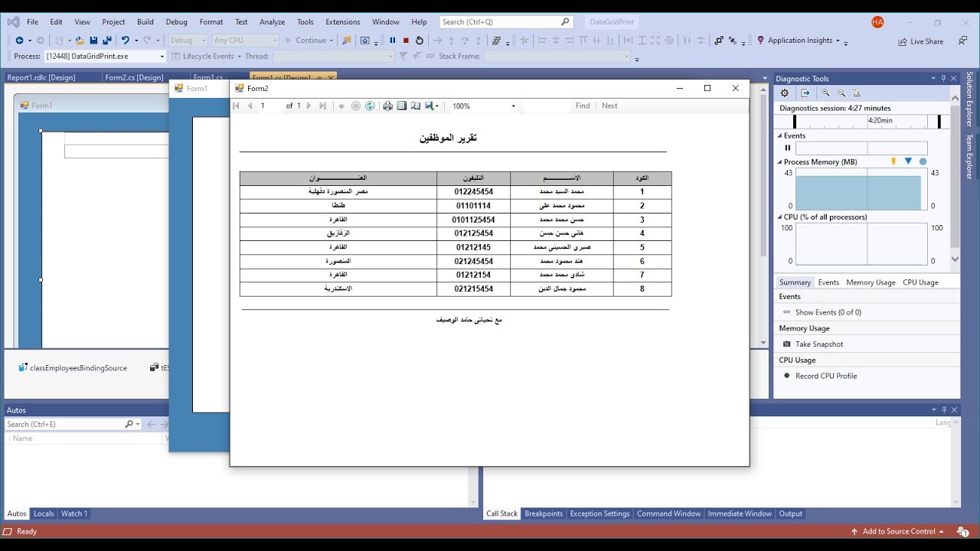Click the report page number field
Viewport: 980px width, 551px height.
click(x=269, y=106)
